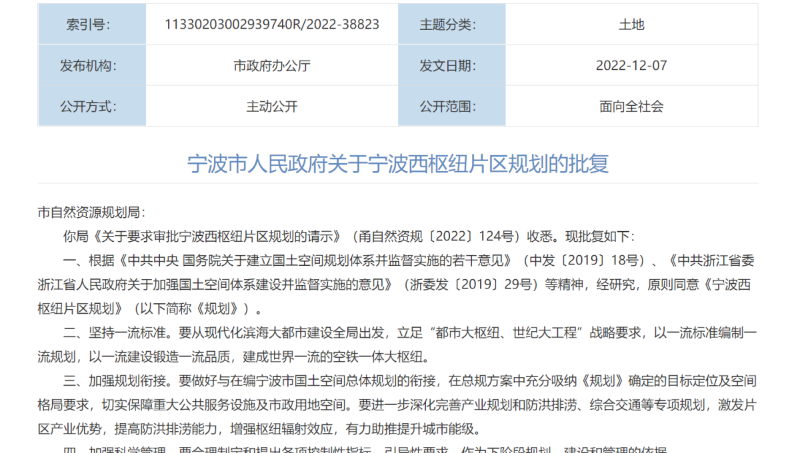
Task: Click the 发文日期 label cell
Action: pos(452,65)
